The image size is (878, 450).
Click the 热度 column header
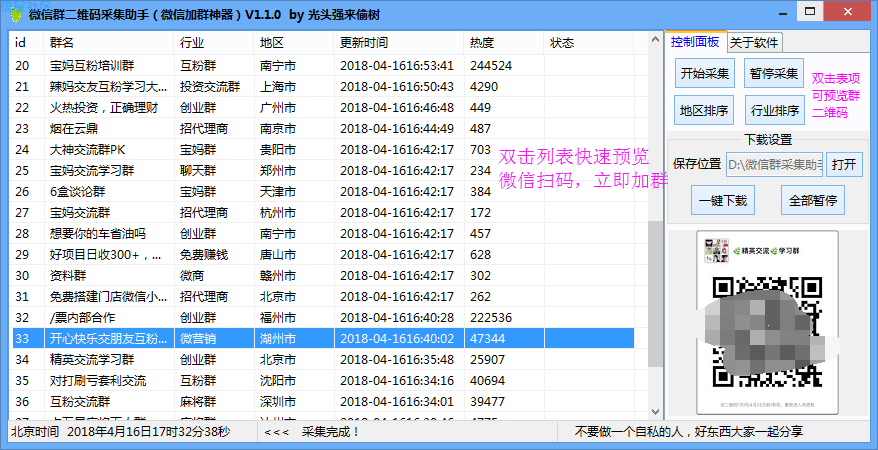click(x=503, y=43)
